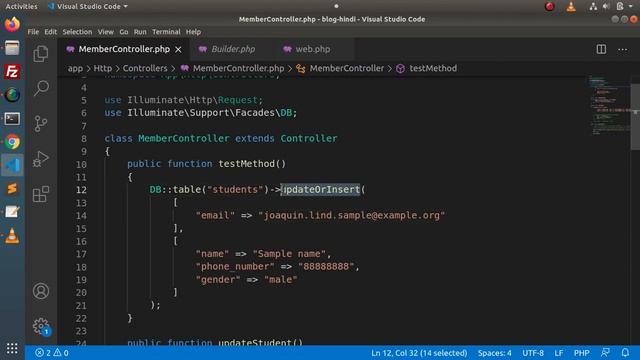Show Applications grid in the dock
This screenshot has width=640, height=360.
(x=12, y=348)
